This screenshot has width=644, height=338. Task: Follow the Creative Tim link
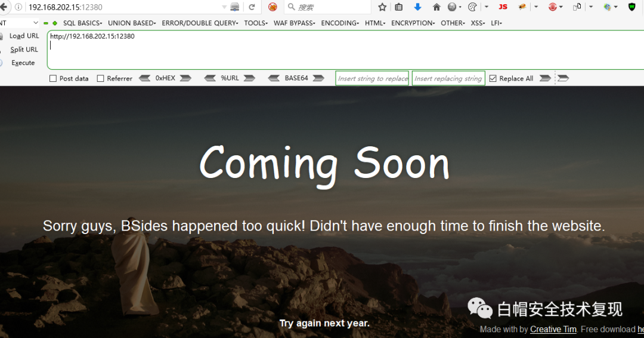[x=553, y=330]
